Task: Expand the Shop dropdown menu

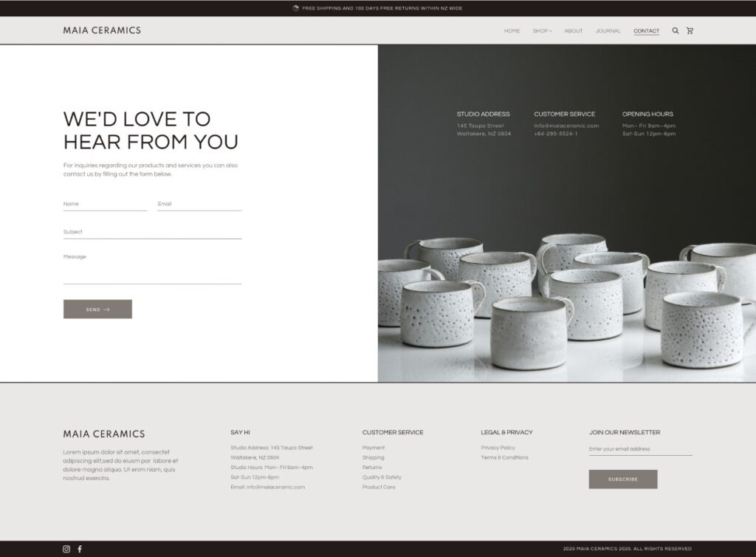Action: pyautogui.click(x=542, y=31)
